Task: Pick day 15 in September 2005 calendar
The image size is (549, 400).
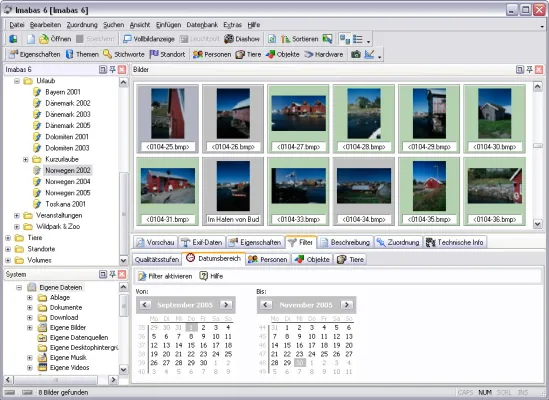Action: pos(191,345)
